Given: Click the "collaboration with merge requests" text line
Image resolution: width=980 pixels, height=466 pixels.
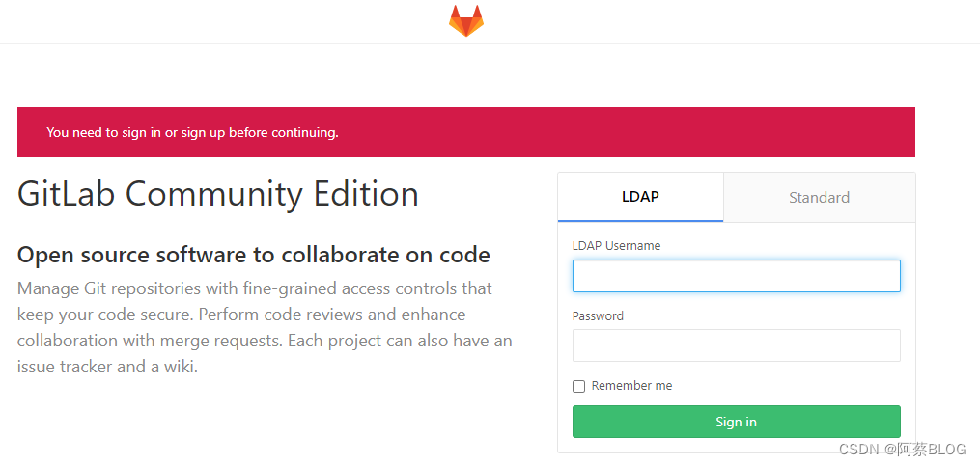Looking at the screenshot, I should pos(265,341).
